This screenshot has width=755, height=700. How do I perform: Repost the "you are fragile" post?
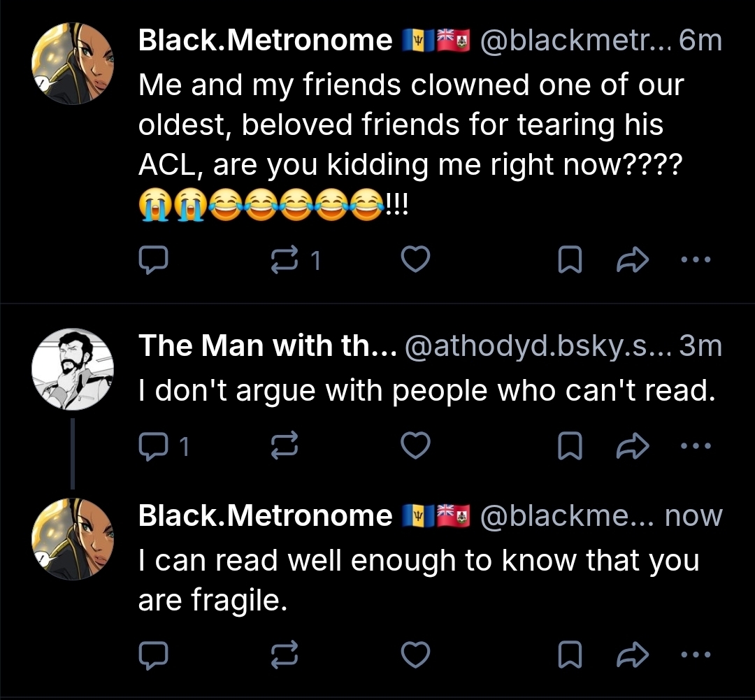point(285,655)
